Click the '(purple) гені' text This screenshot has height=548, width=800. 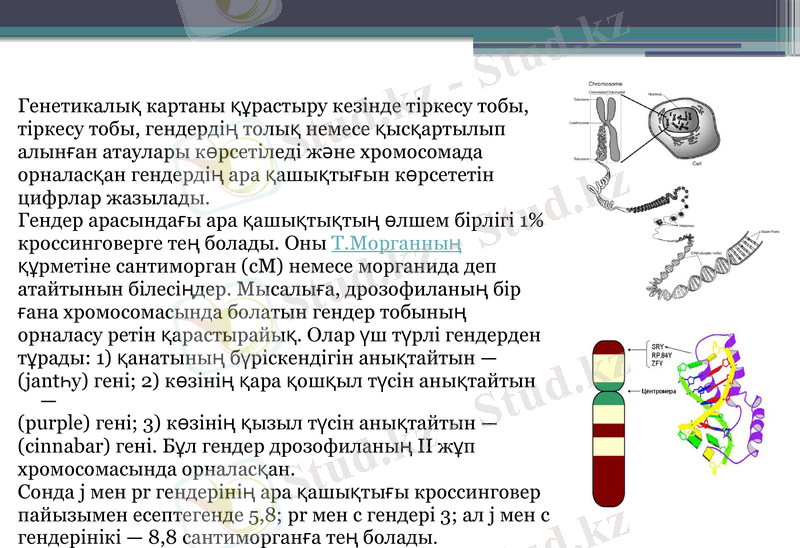[75, 424]
